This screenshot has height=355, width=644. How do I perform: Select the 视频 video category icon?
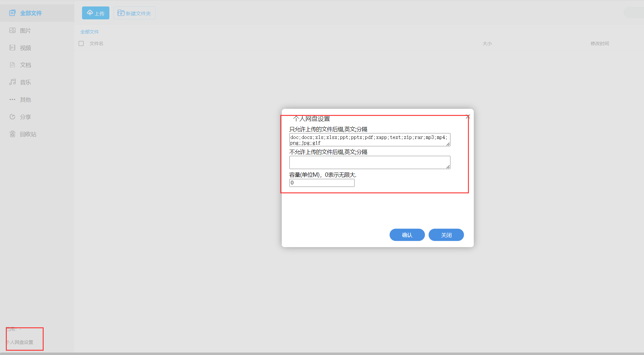(x=12, y=48)
